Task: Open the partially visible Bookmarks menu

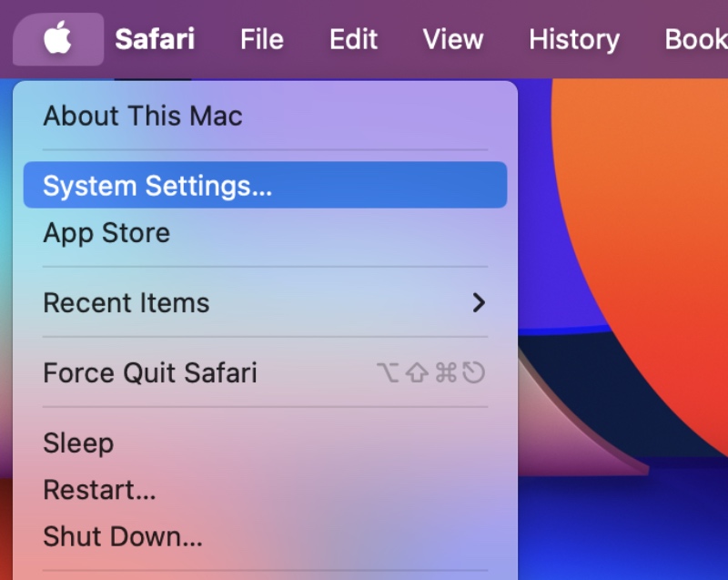Action: 696,39
